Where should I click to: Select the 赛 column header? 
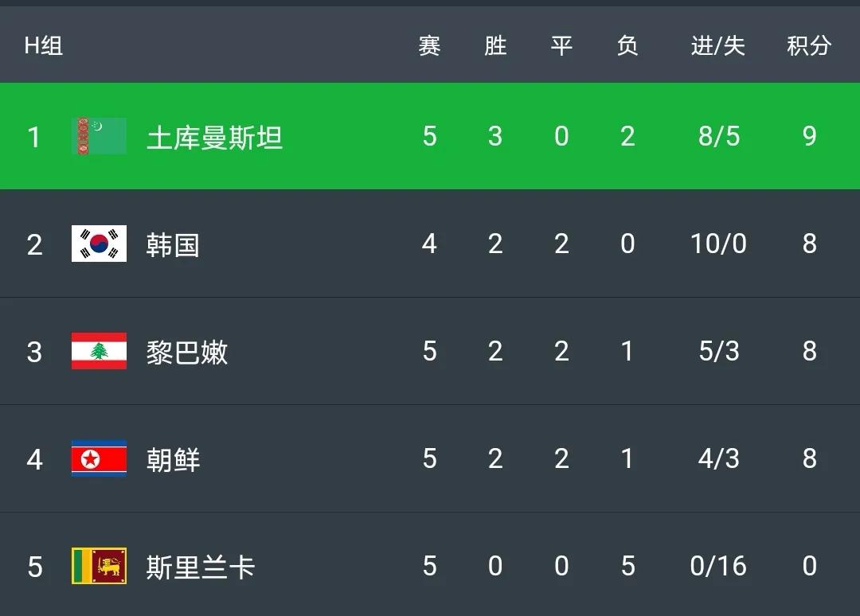429,45
